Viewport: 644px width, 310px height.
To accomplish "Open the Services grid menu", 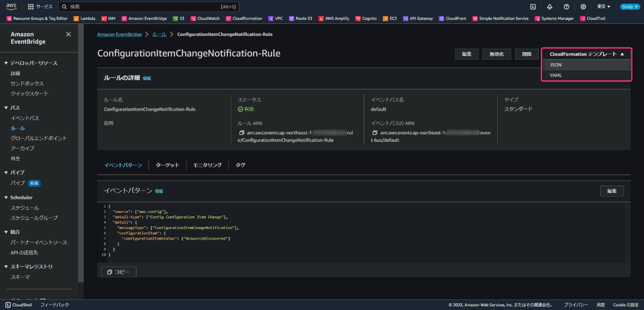I will coord(40,6).
